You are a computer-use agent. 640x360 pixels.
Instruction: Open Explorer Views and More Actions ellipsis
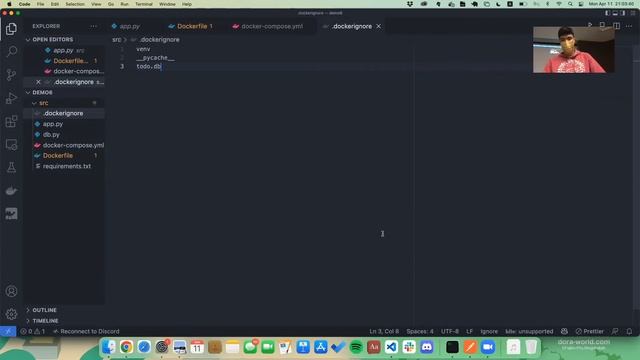click(x=94, y=26)
